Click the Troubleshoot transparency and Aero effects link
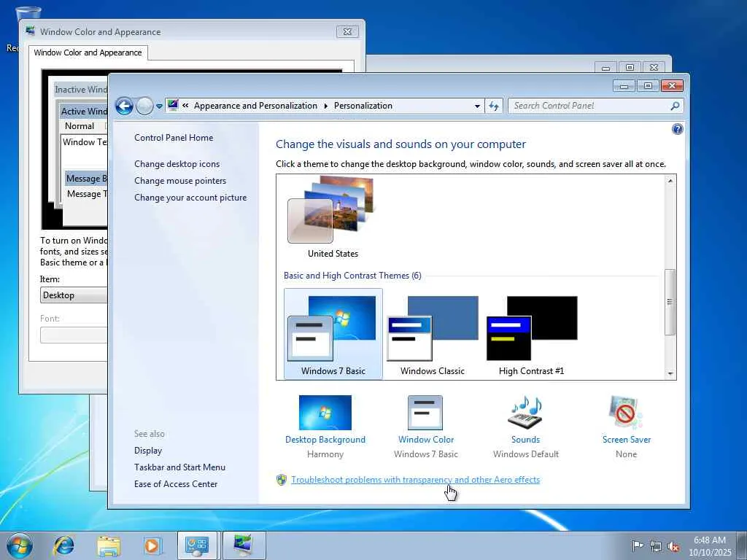The height and width of the screenshot is (560, 747). [415, 480]
